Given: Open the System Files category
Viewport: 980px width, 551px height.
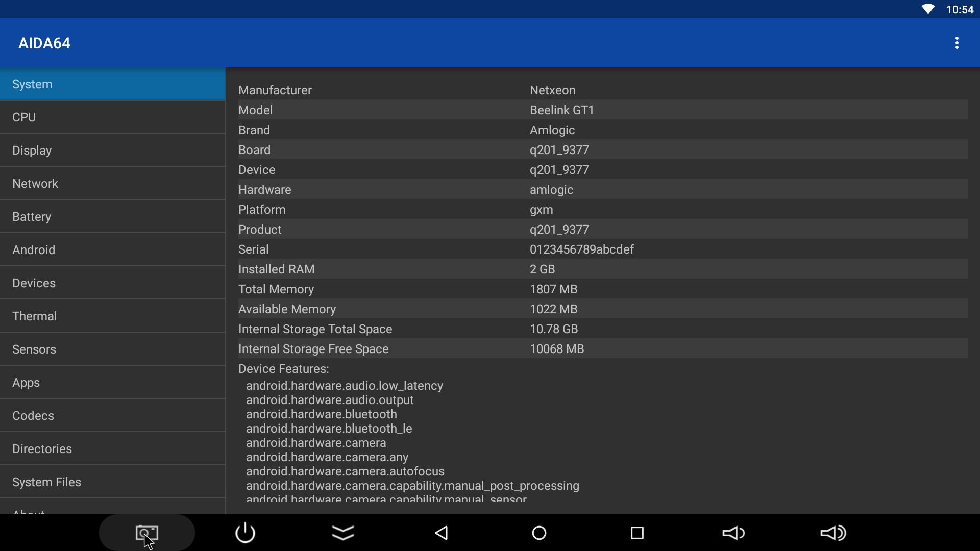Looking at the screenshot, I should 113,482.
